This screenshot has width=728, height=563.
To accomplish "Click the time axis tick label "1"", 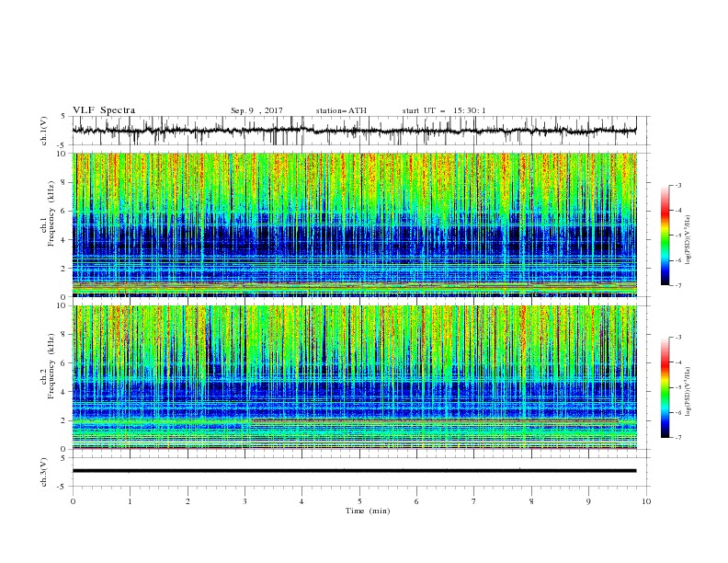I will 130,501.
